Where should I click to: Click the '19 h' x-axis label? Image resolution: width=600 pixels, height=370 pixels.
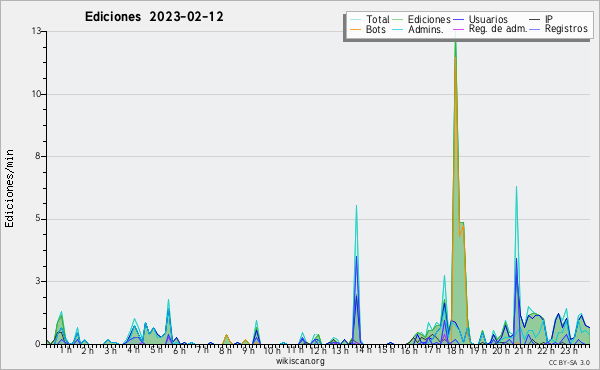(478, 350)
